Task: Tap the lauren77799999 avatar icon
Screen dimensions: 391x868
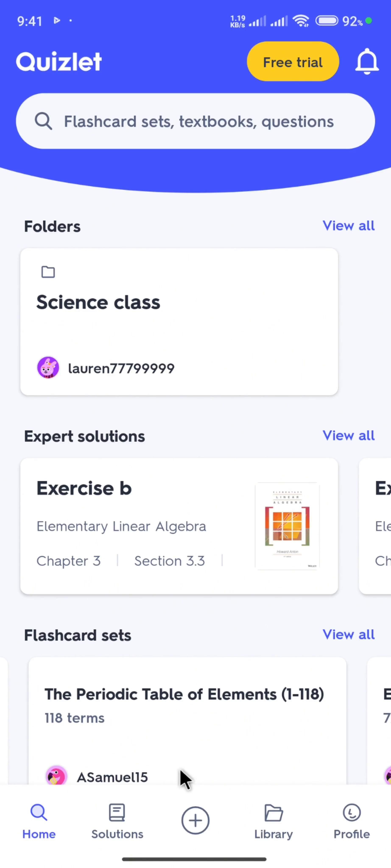Action: [48, 368]
